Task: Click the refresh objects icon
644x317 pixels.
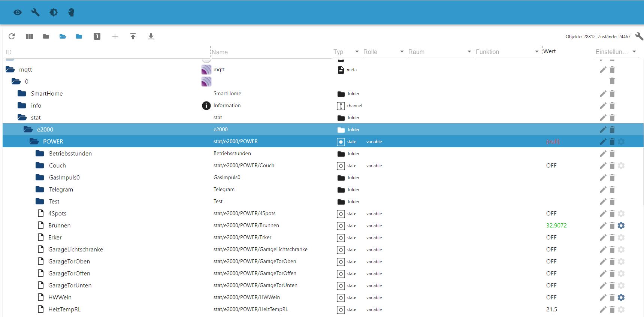Action: click(12, 36)
